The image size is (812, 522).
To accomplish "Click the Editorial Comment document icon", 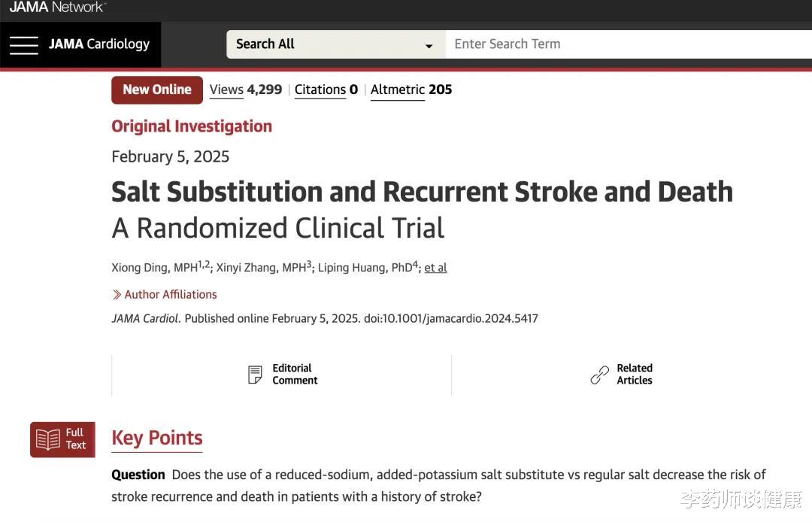I will point(256,375).
